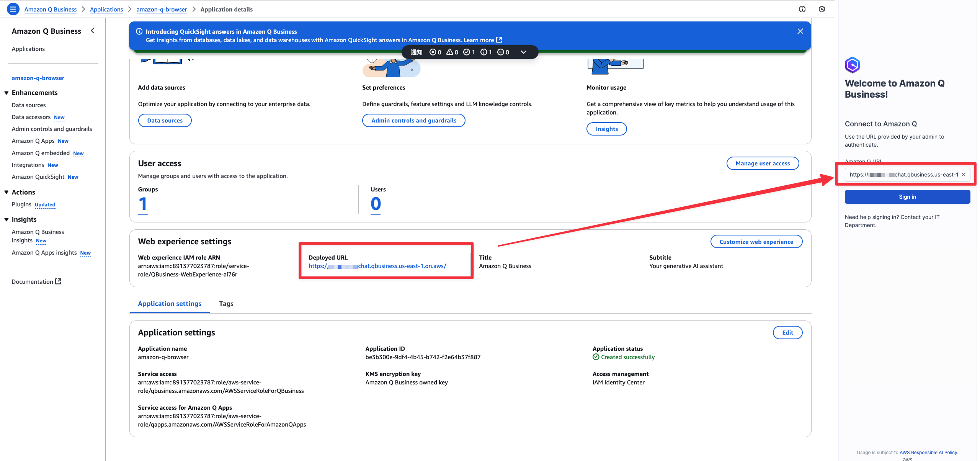The image size is (980, 461).
Task: Open the Deployed URL link
Action: [x=377, y=266]
